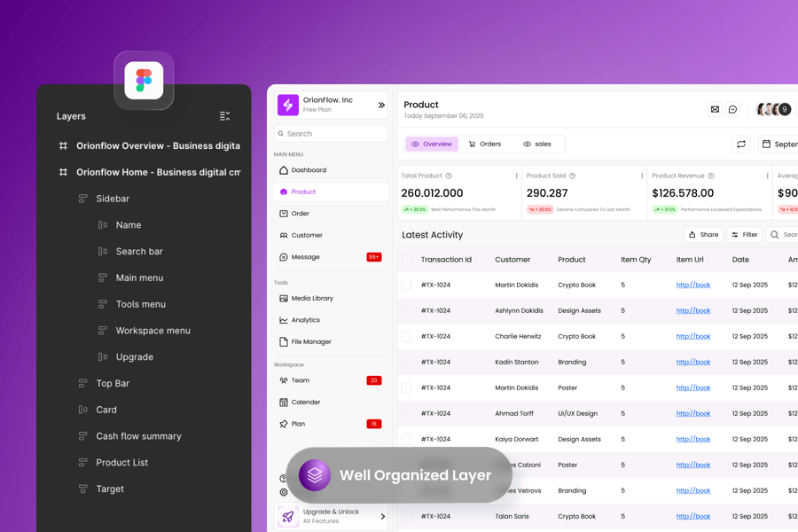
Task: Click the sidebar Search field
Action: [331, 134]
